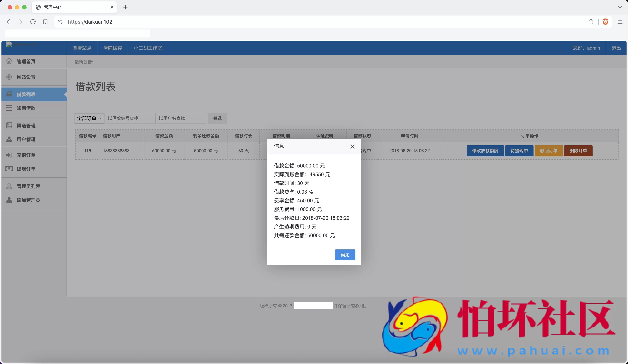This screenshot has height=364, width=628.
Task: Select the 管理员列表 admin list icon
Action: click(x=9, y=186)
